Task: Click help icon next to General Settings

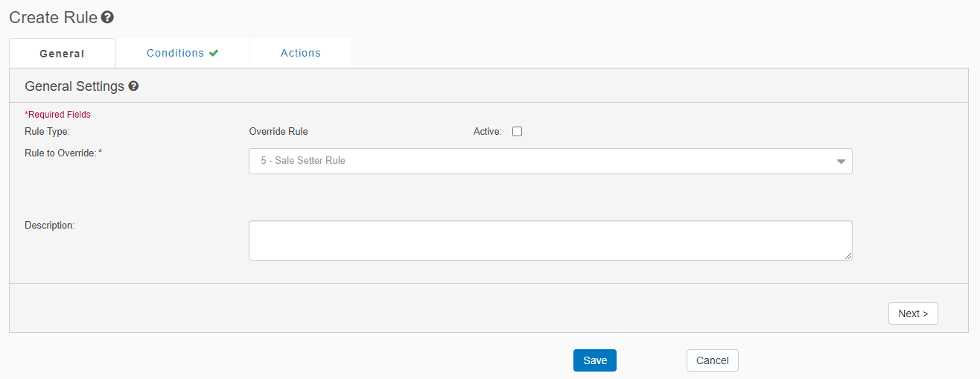Action: click(133, 86)
